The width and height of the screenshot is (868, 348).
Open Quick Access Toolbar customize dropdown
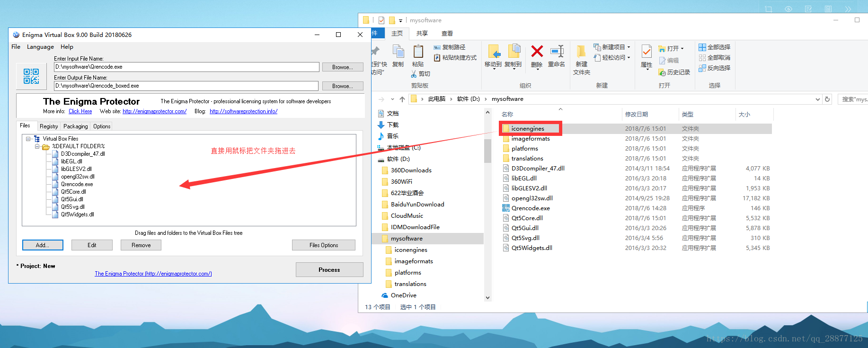point(400,20)
